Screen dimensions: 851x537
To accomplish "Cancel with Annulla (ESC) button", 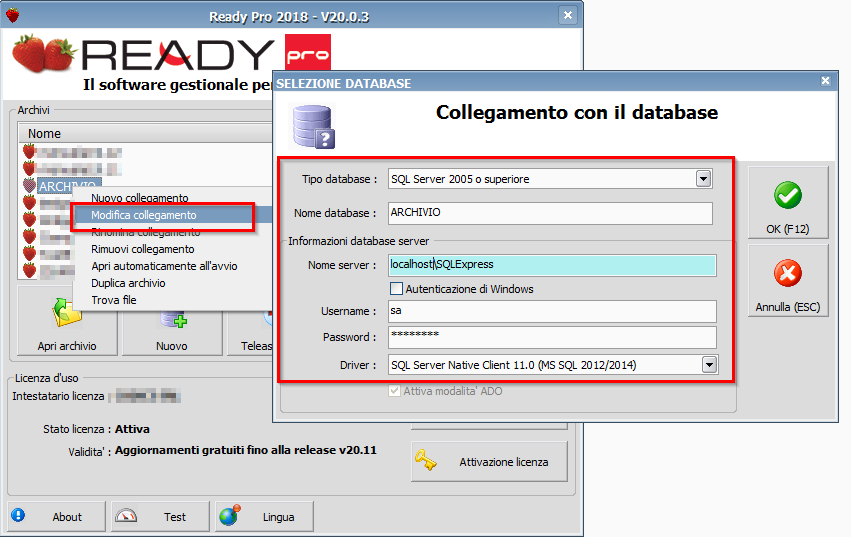I will [788, 281].
